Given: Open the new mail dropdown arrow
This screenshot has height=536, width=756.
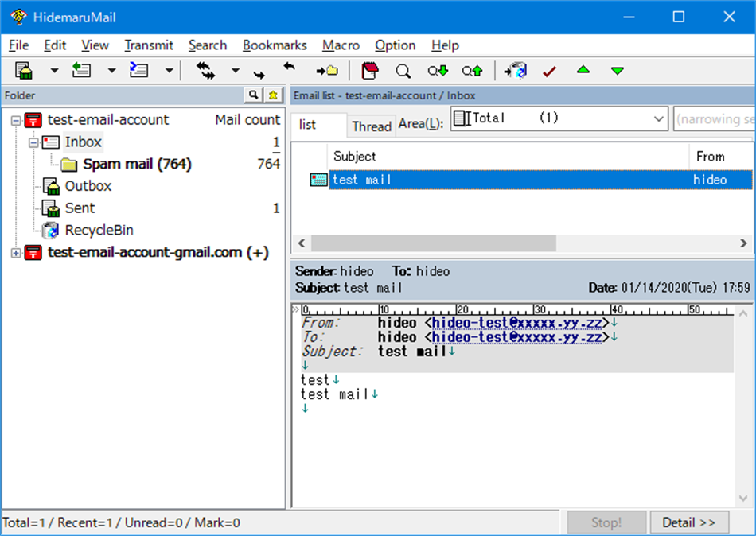Looking at the screenshot, I should tap(54, 71).
